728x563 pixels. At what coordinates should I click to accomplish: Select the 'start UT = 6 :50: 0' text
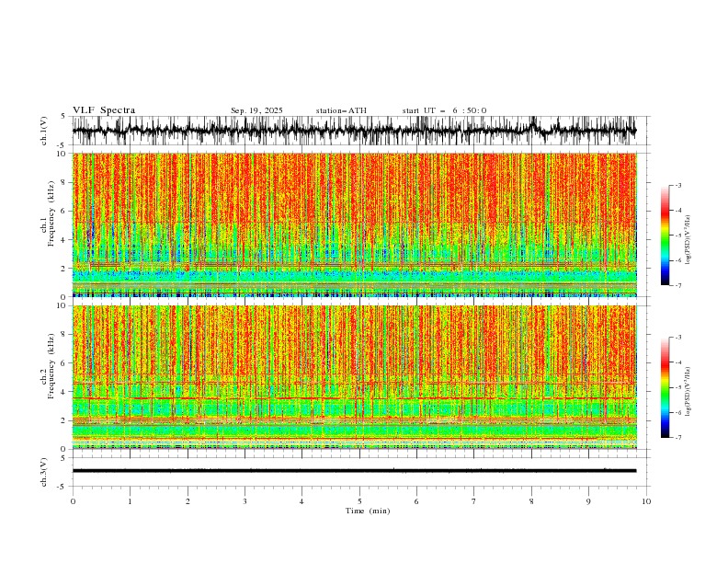pyautogui.click(x=444, y=110)
